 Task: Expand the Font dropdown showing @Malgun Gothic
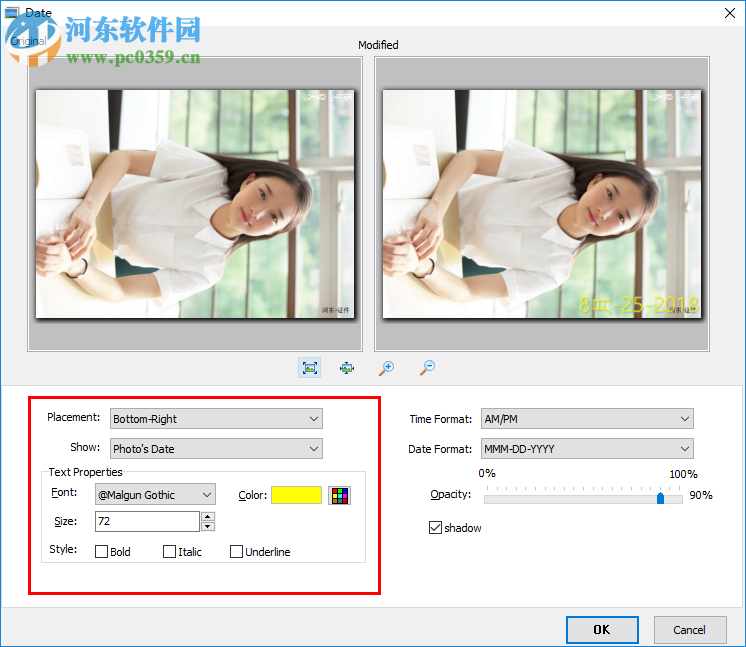(155, 495)
